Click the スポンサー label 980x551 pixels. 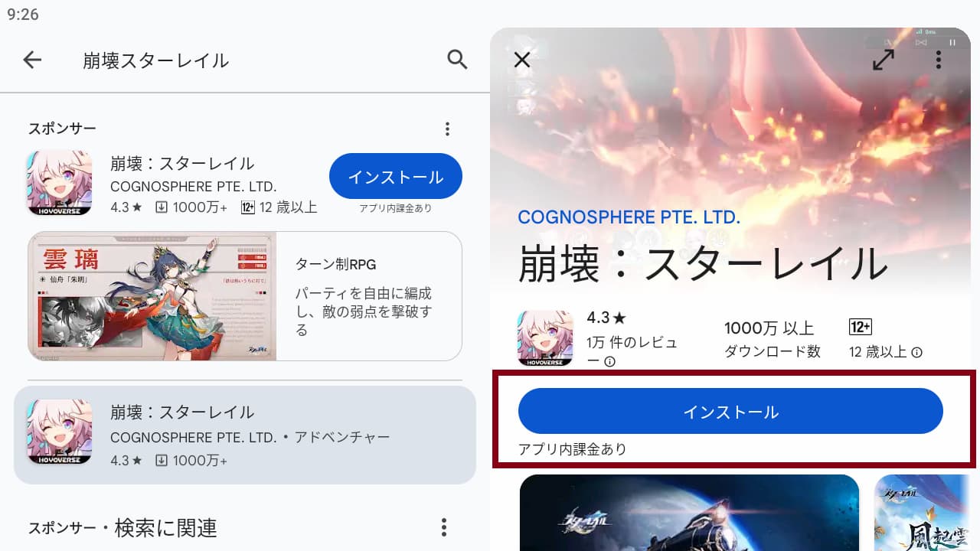click(62, 129)
